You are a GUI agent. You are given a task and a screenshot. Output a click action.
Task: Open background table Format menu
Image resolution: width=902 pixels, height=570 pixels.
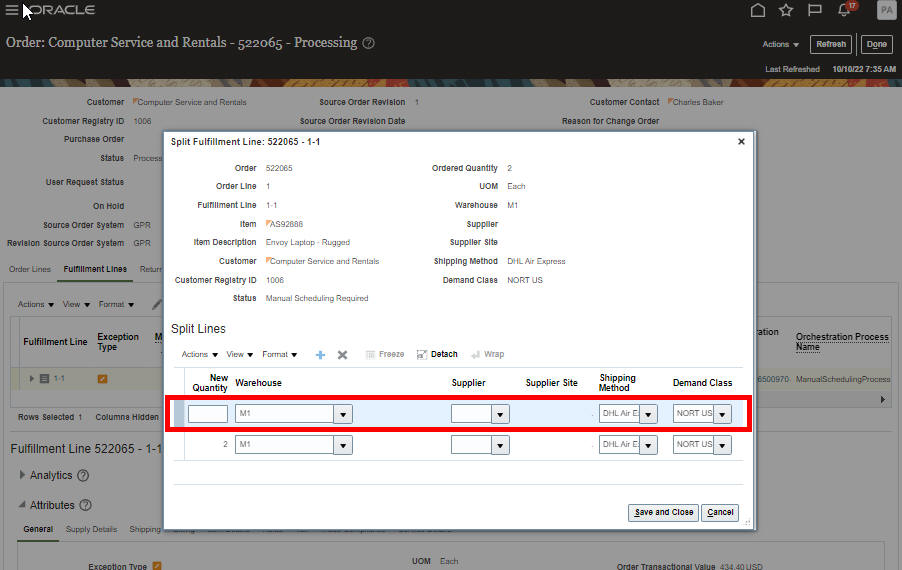point(116,304)
